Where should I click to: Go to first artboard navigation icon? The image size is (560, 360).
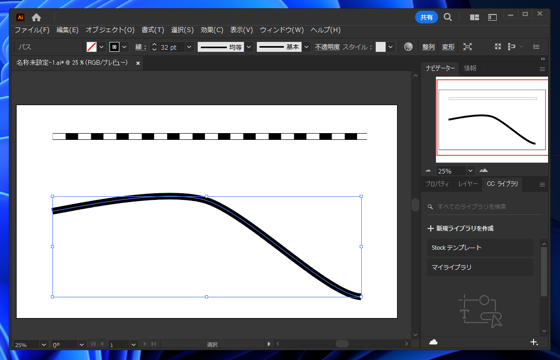(x=93, y=344)
